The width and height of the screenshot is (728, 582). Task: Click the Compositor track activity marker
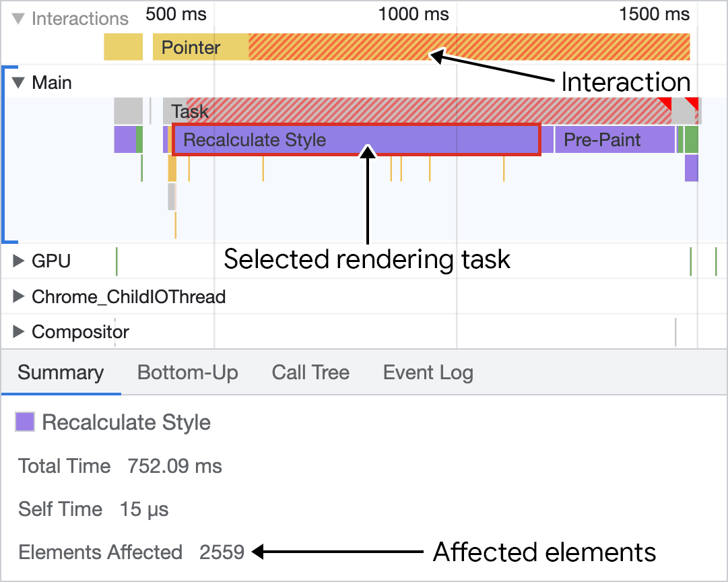coord(677,331)
